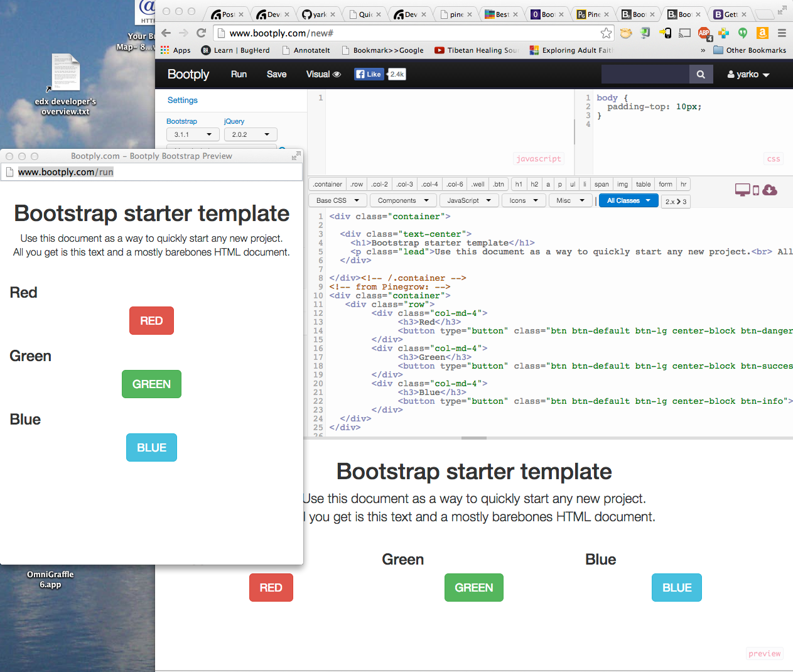Click Run in the Bootply navbar
The width and height of the screenshot is (793, 672).
pyautogui.click(x=239, y=74)
